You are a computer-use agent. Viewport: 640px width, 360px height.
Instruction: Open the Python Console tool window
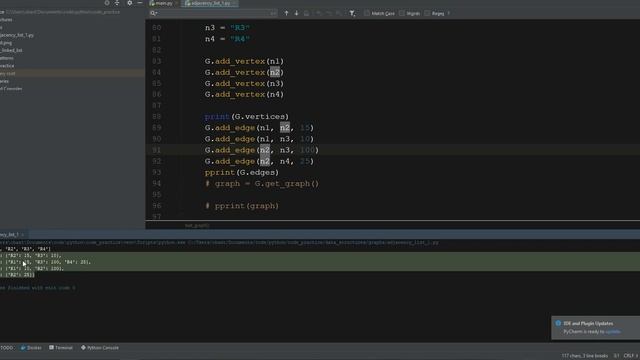(100, 348)
